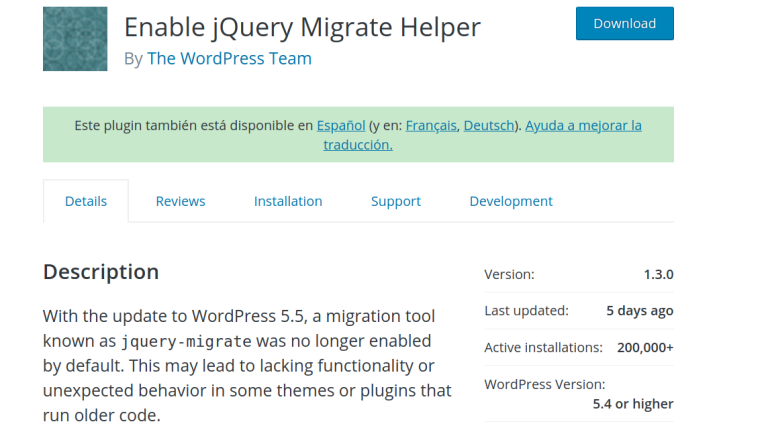Open the Español translation link
This screenshot has width=768, height=432.
[x=341, y=125]
